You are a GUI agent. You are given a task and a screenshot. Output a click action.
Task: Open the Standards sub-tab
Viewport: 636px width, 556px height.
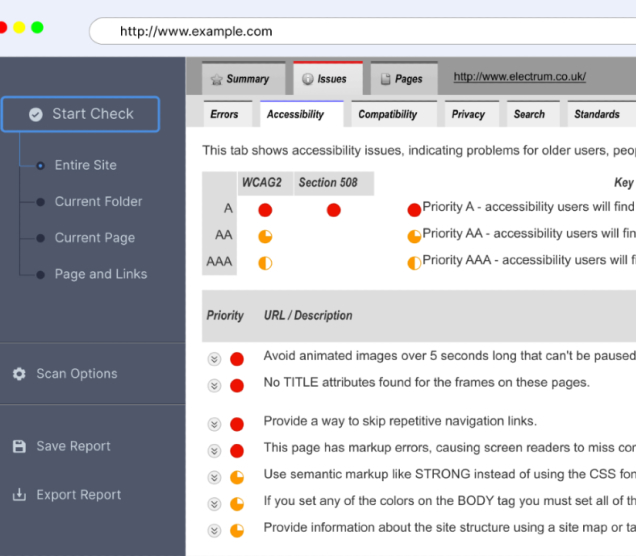click(601, 114)
